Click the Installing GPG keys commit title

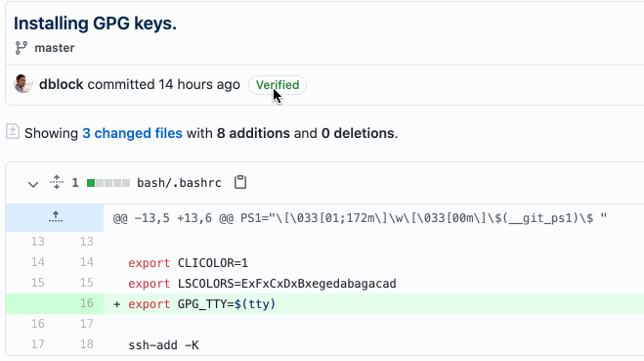click(96, 23)
